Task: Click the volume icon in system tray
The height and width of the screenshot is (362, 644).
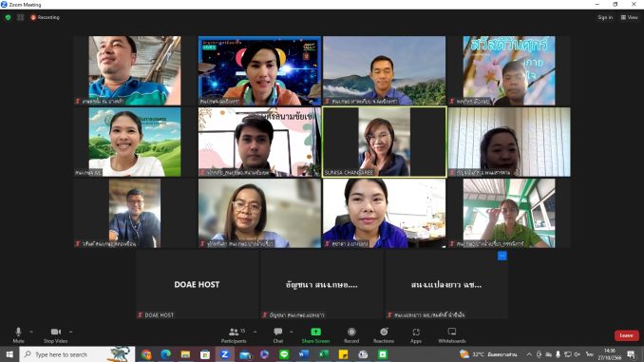Action: coord(578,354)
